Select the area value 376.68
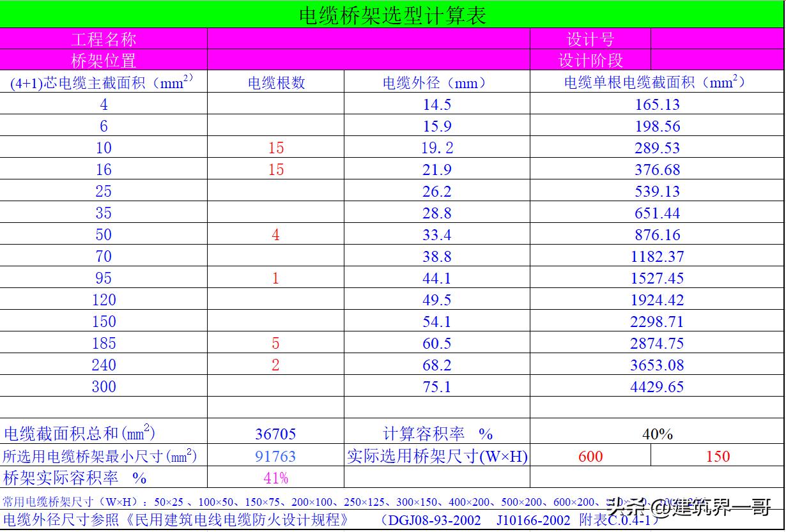The image size is (786, 532). click(x=658, y=169)
